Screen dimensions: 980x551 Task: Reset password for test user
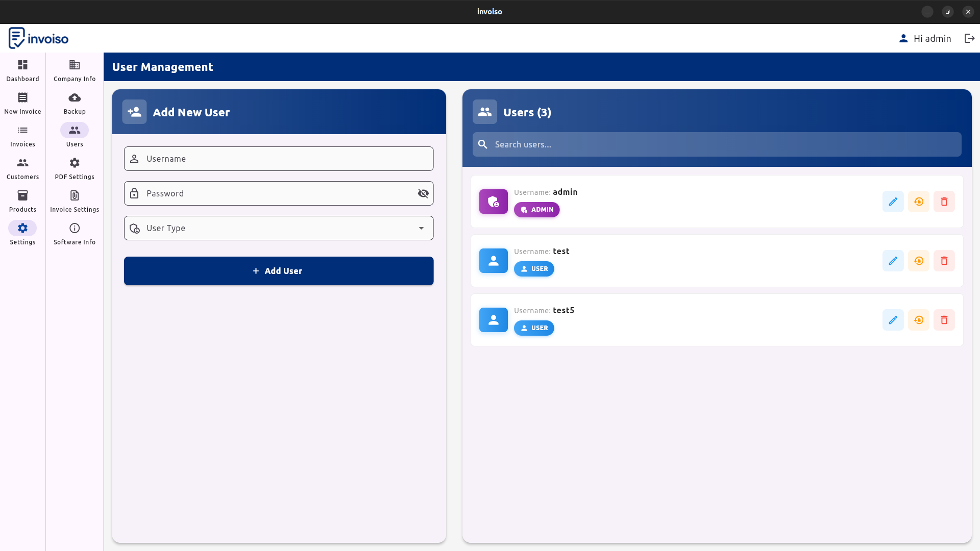(x=918, y=261)
